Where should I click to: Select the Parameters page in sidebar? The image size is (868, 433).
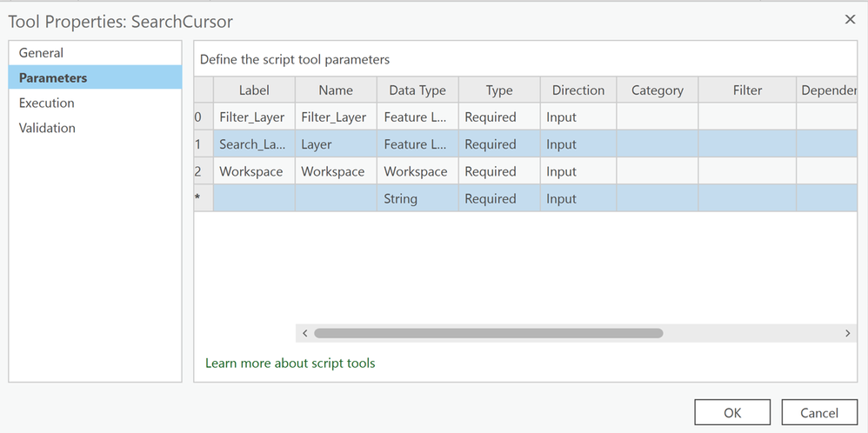[53, 78]
